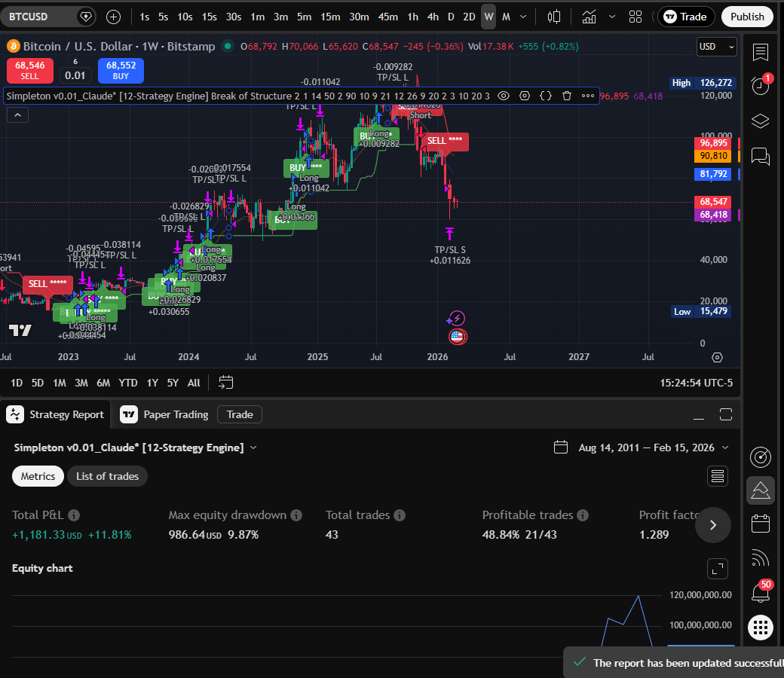This screenshot has height=678, width=784.
Task: Open the USD currency dropdown
Action: point(715,46)
